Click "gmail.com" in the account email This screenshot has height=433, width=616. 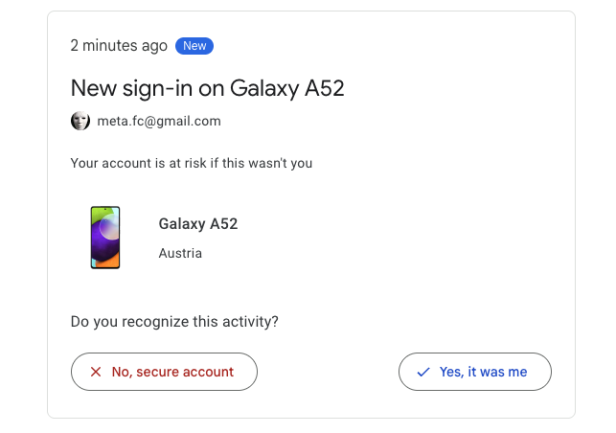click(x=192, y=121)
